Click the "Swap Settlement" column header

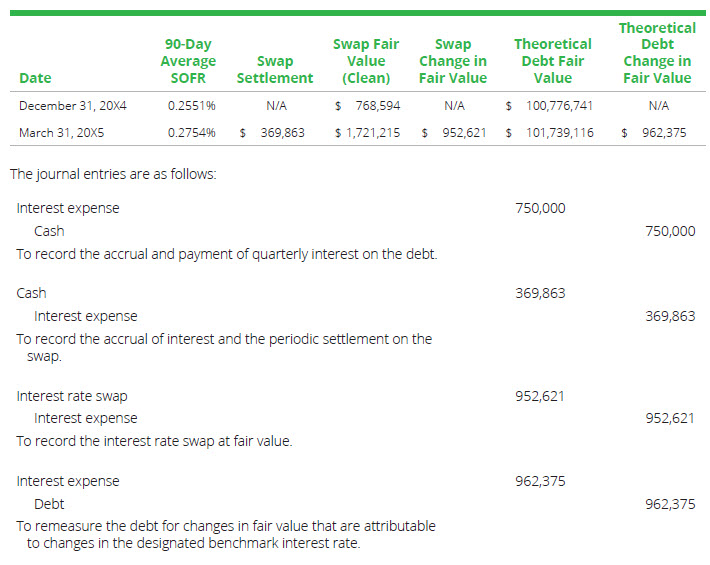click(x=274, y=70)
